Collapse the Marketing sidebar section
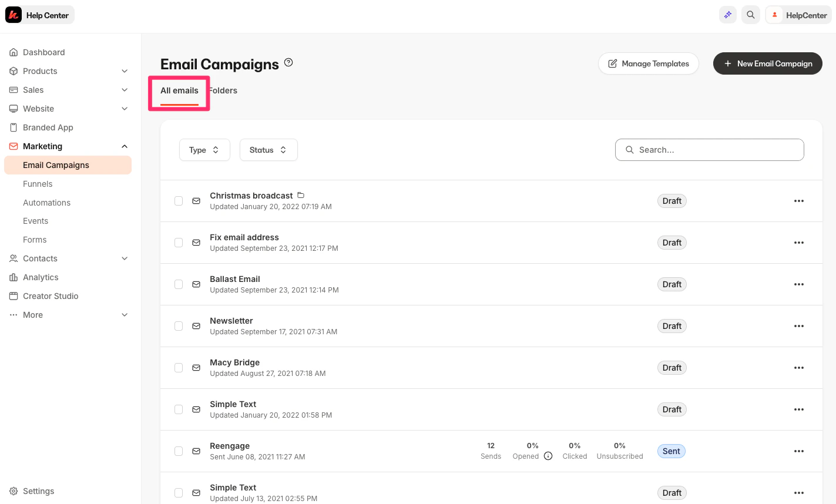 click(x=125, y=146)
